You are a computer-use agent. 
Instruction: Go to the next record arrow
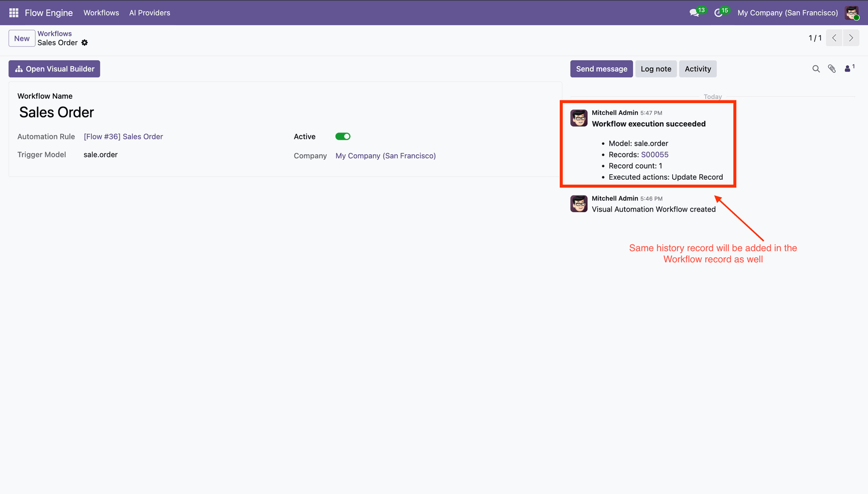coord(851,38)
